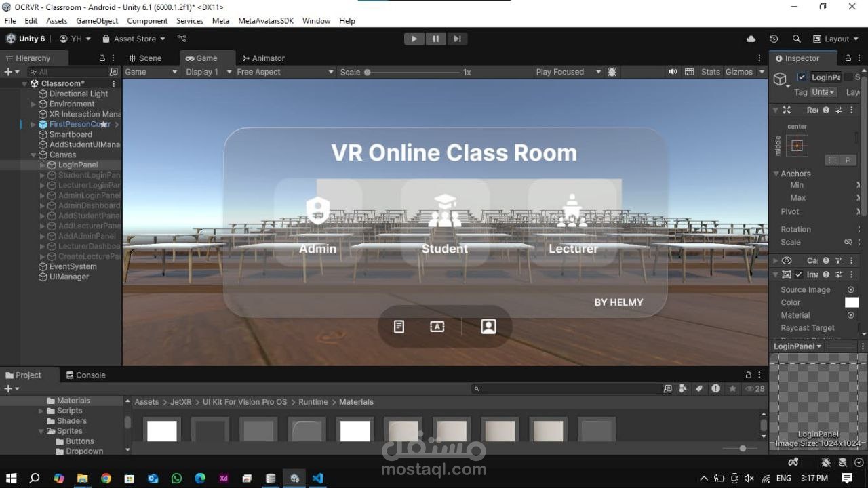868x488 pixels.
Task: Open the Display 1 dropdown
Action: [x=208, y=72]
